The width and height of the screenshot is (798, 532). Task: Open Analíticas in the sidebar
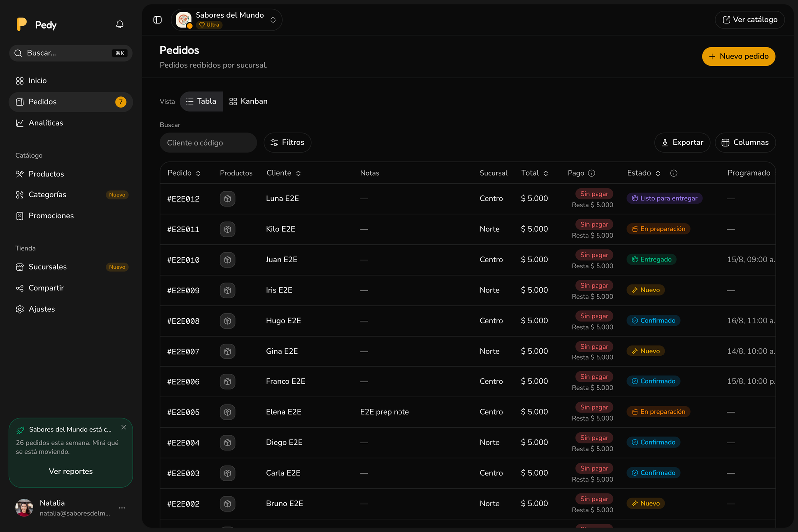pyautogui.click(x=71, y=123)
